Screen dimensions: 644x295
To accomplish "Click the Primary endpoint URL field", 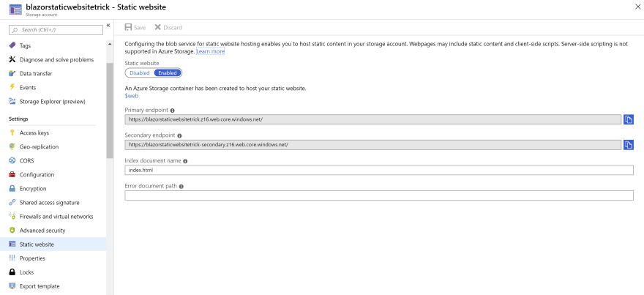I will coord(373,119).
